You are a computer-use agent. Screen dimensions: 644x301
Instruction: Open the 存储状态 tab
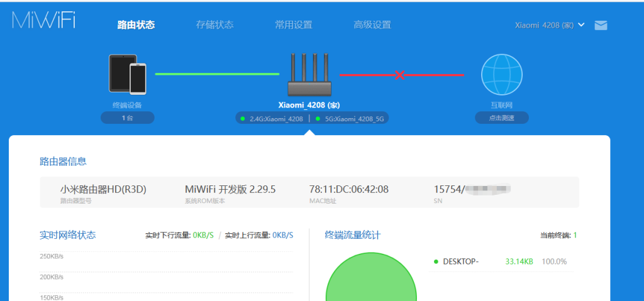[x=215, y=25]
